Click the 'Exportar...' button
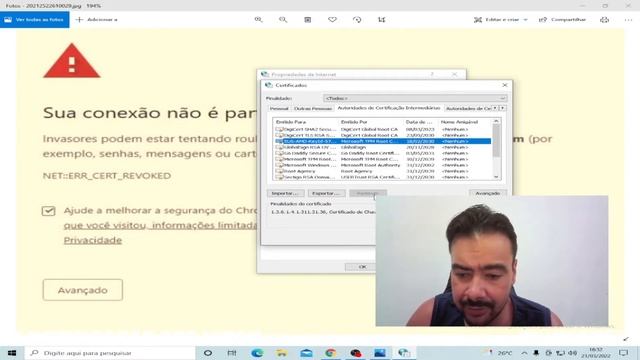This screenshot has width=640, height=360. tap(326, 193)
